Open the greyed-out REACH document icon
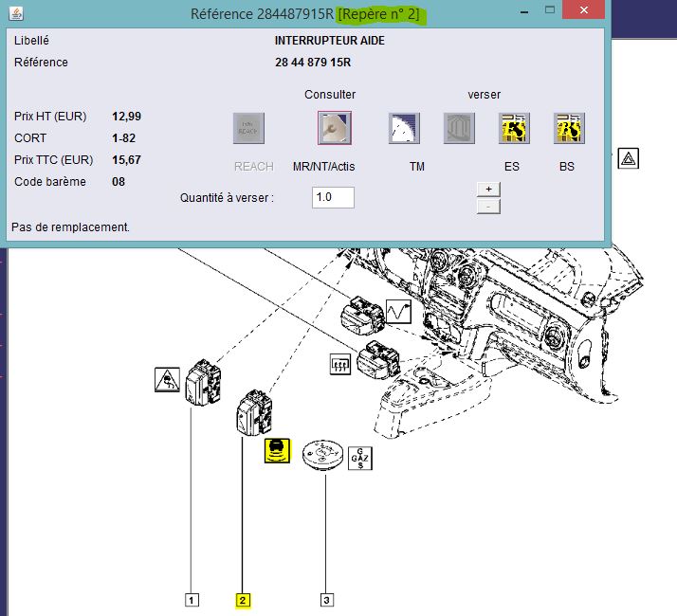677x616 pixels. pos(248,128)
